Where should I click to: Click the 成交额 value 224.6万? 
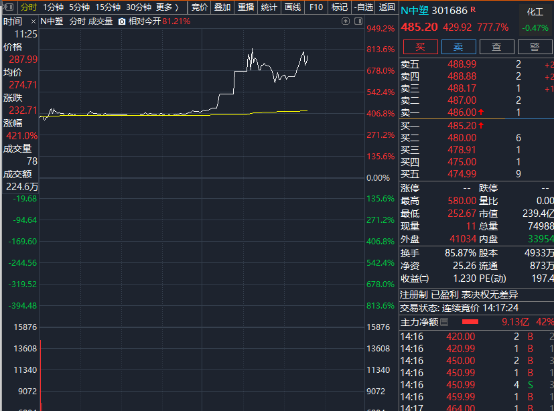[22, 187]
